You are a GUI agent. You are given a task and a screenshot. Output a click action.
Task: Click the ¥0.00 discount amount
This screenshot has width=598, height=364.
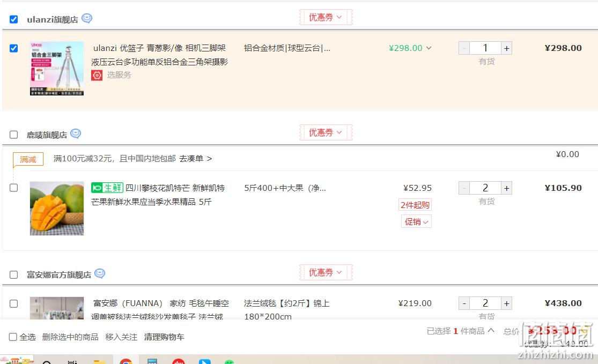(567, 154)
